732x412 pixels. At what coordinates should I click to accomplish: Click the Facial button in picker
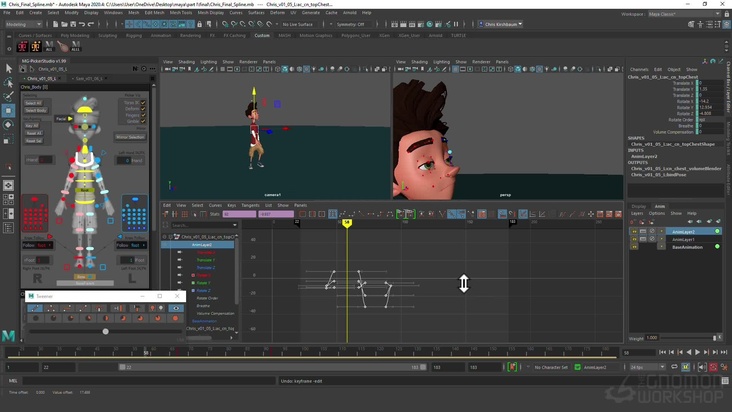coord(64,119)
